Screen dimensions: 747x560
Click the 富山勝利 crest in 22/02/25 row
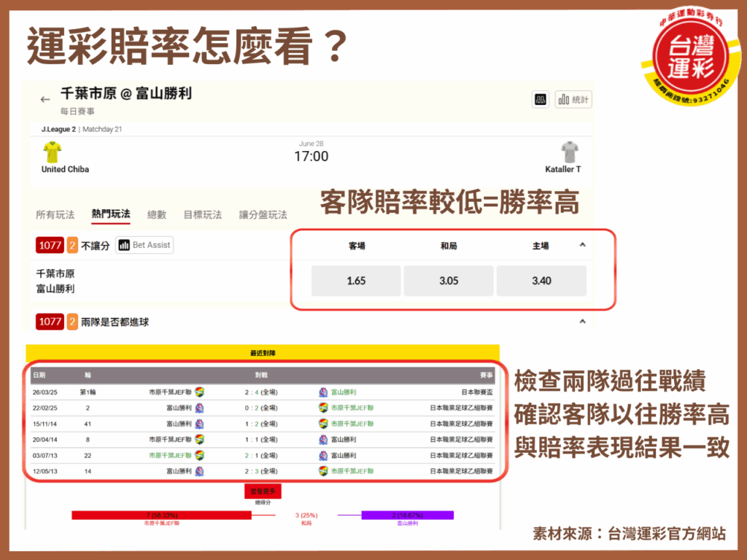[x=200, y=408]
